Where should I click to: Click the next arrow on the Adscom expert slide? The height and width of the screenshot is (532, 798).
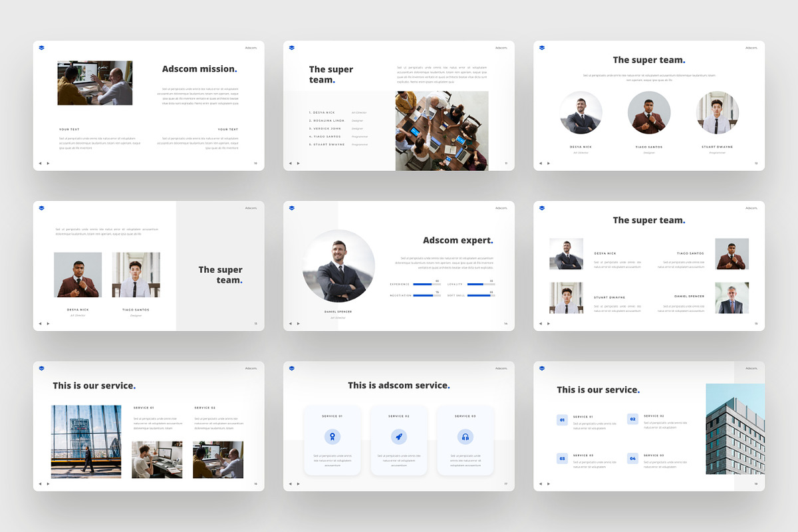pos(298,323)
